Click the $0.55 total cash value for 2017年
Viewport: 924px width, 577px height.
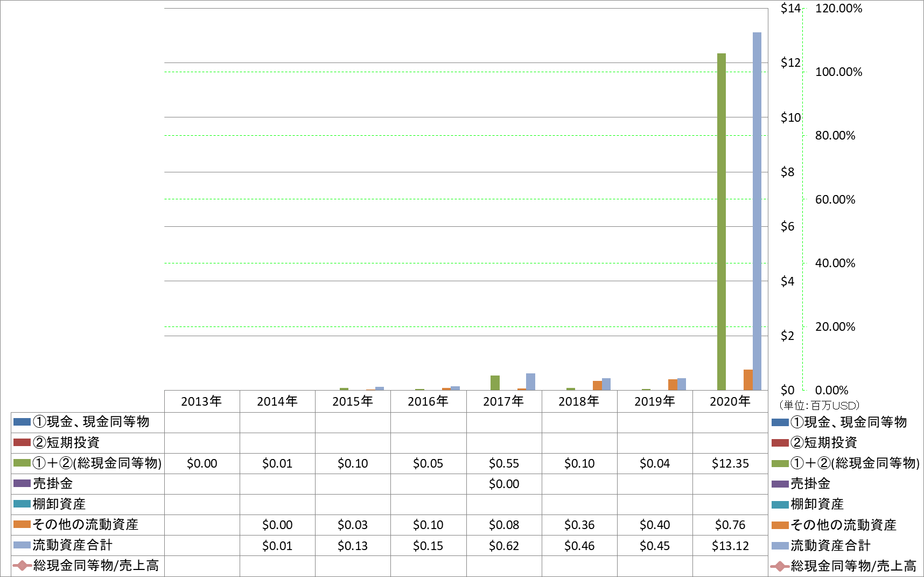(504, 463)
